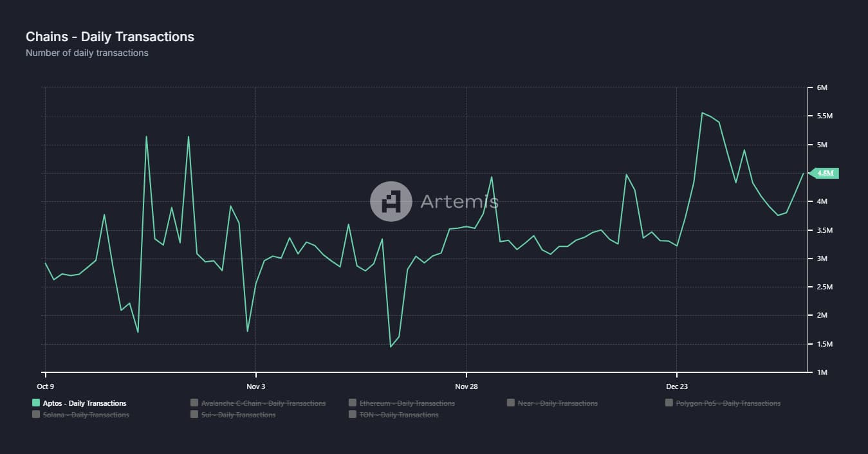Click the green Aptos legend swatch
The height and width of the screenshot is (454, 868).
point(35,403)
